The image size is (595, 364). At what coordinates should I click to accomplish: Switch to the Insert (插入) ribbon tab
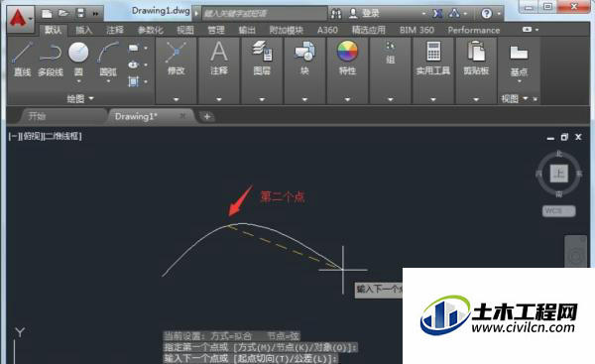point(84,30)
